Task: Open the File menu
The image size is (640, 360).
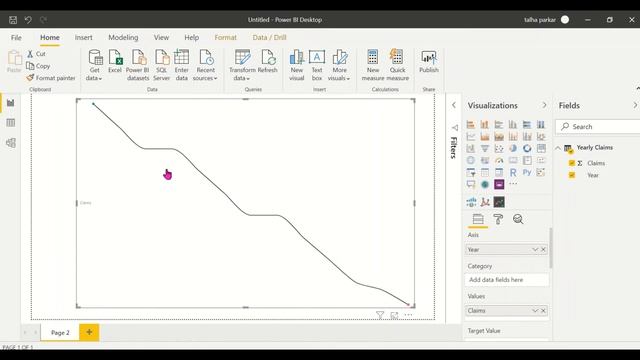Action: pyautogui.click(x=16, y=38)
